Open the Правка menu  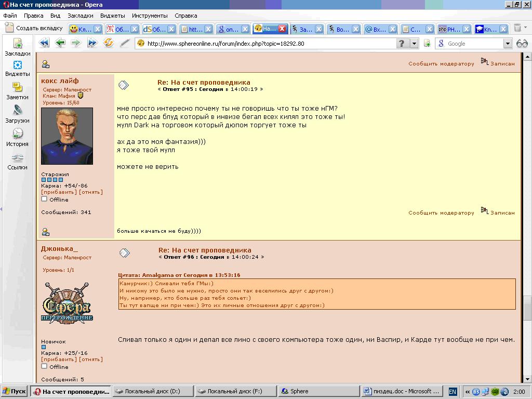click(x=33, y=16)
